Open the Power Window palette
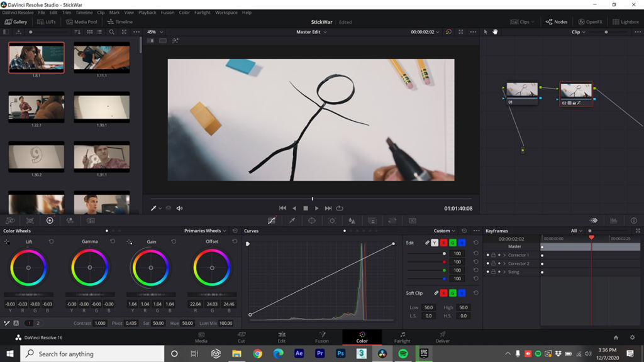The height and width of the screenshot is (362, 644). [x=312, y=221]
